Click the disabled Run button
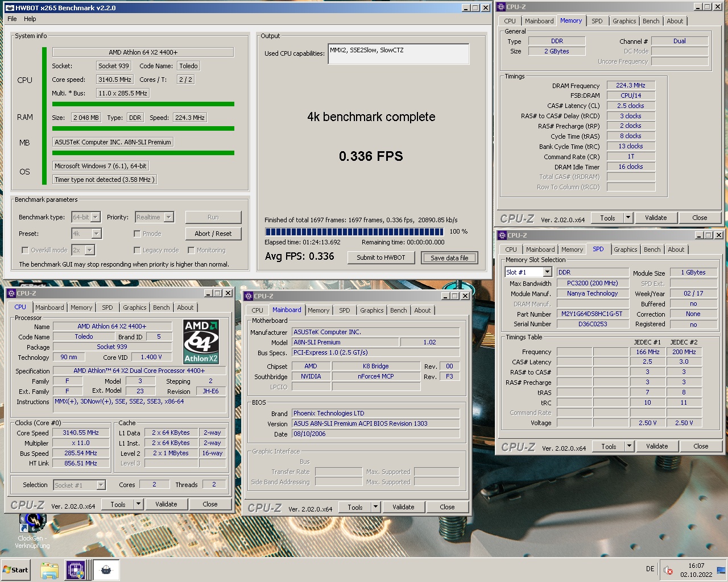This screenshot has height=582, width=728. click(x=213, y=217)
